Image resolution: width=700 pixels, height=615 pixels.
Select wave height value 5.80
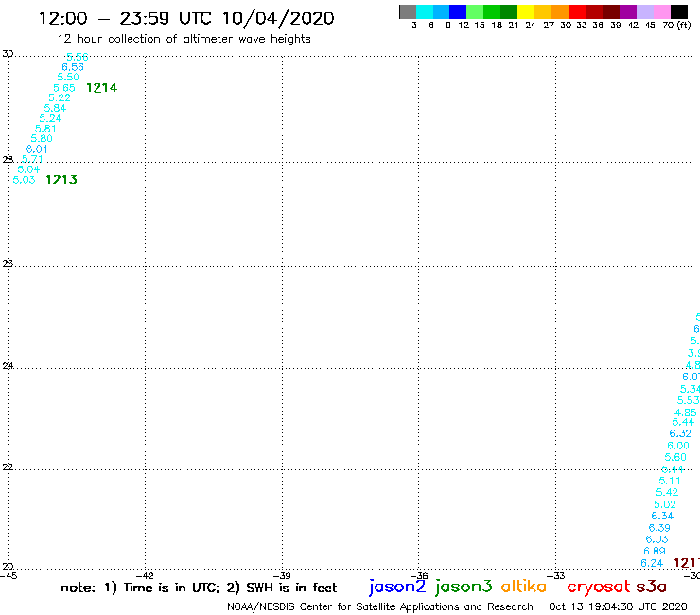point(42,138)
